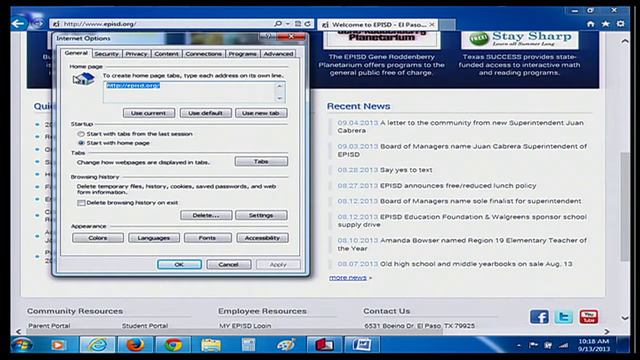Screen dimensions: 640x360
Task: Close the Welcome to EPISD tab
Action: 431,24
